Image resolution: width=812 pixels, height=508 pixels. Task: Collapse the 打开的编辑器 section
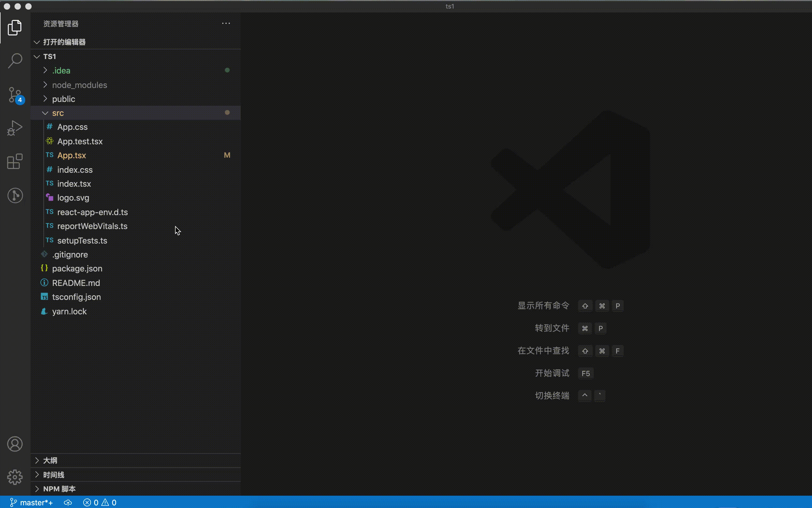point(64,42)
